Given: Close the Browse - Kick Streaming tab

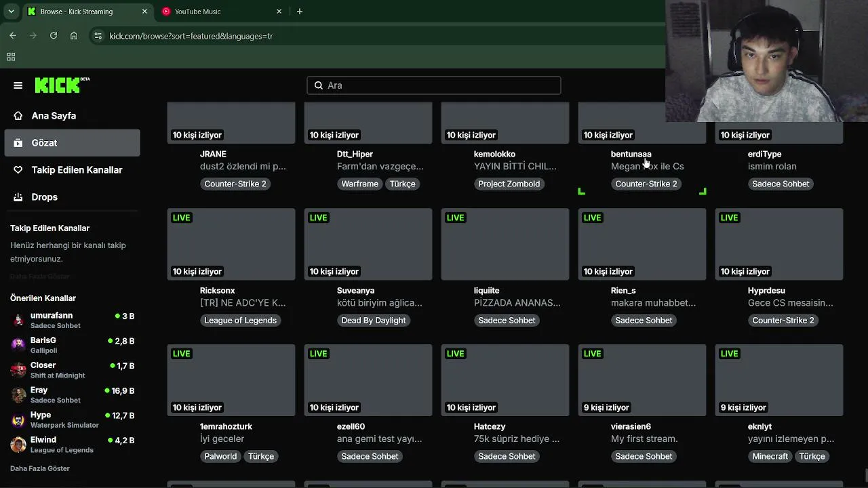Looking at the screenshot, I should click(x=144, y=12).
